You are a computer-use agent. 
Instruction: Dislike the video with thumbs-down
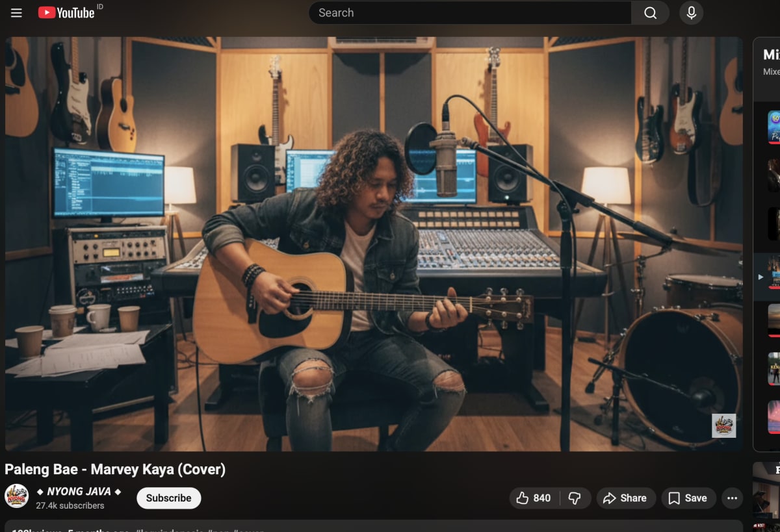point(575,498)
